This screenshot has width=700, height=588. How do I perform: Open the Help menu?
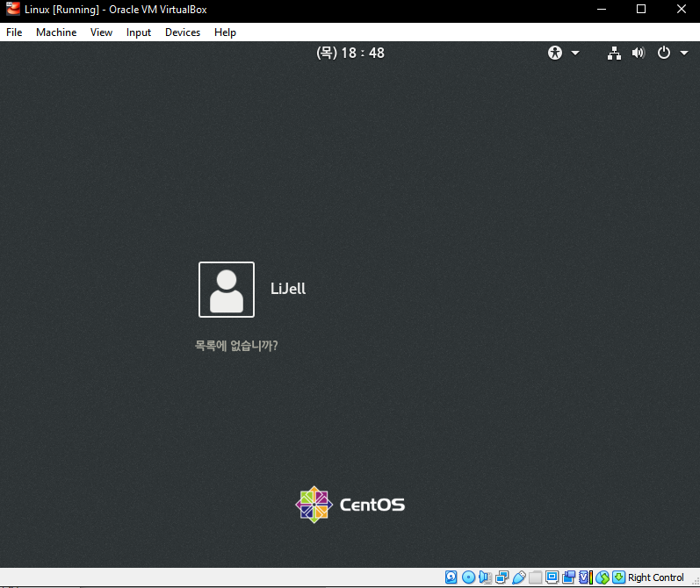coord(225,32)
